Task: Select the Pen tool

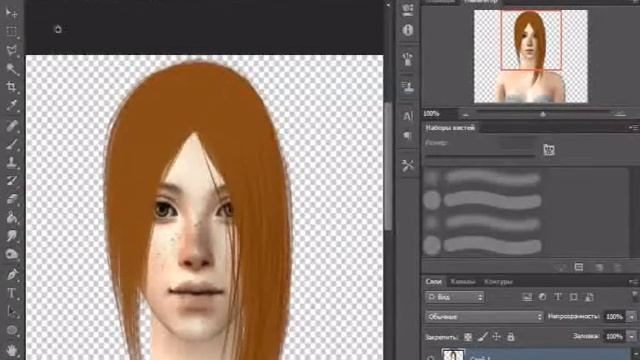Action: tap(11, 274)
